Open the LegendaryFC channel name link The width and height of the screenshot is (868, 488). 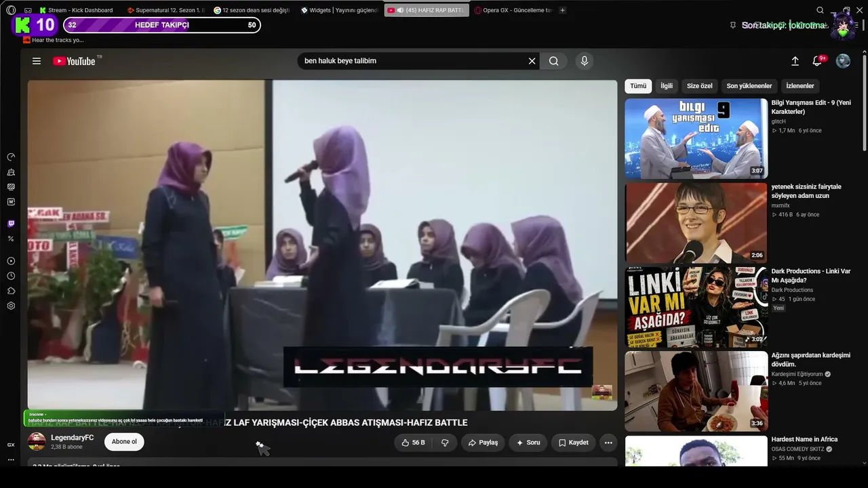pyautogui.click(x=73, y=438)
